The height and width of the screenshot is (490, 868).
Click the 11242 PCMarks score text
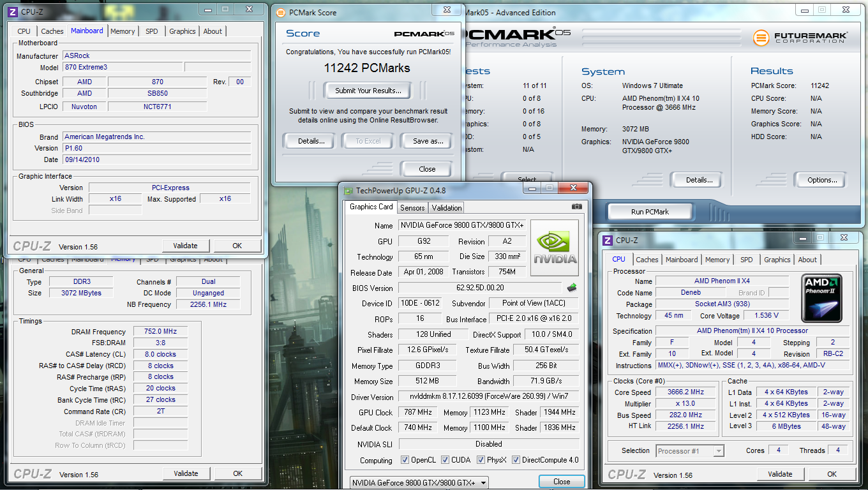[367, 68]
